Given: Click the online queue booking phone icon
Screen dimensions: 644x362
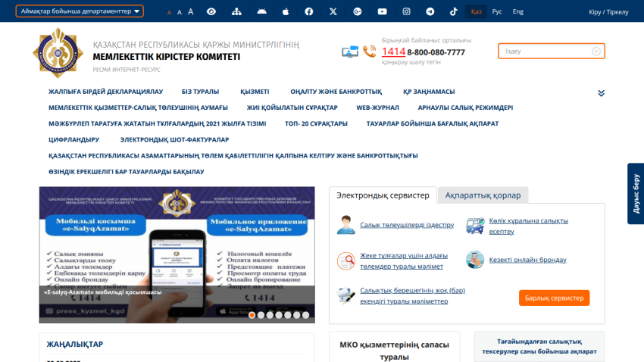Looking at the screenshot, I should point(475,260).
